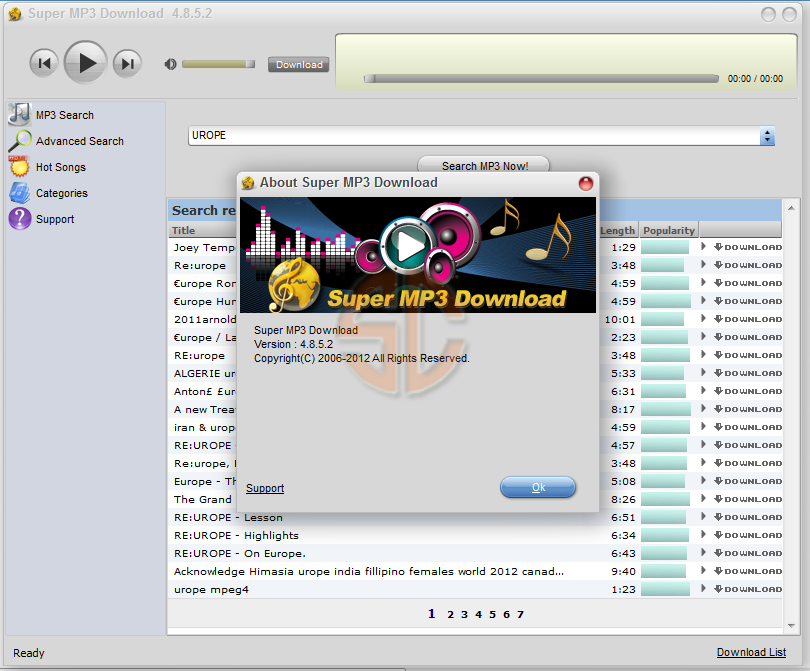This screenshot has height=671, width=810.
Task: Click the Support link in the About dialog
Action: pyautogui.click(x=265, y=488)
